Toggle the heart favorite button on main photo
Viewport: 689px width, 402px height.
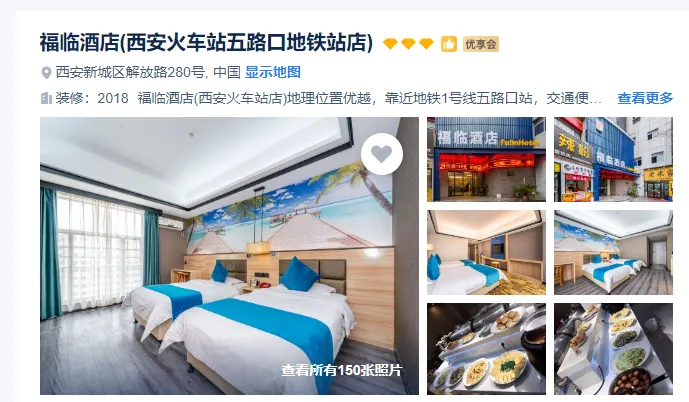(382, 154)
